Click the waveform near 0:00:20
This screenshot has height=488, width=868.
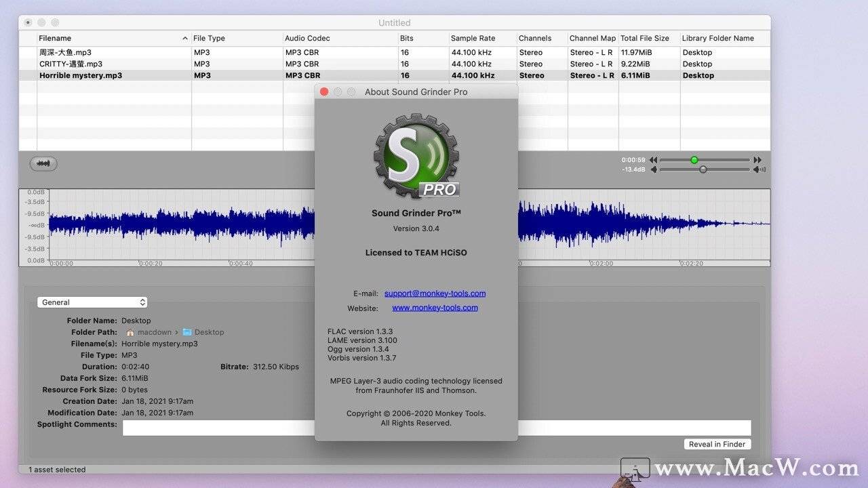click(140, 224)
